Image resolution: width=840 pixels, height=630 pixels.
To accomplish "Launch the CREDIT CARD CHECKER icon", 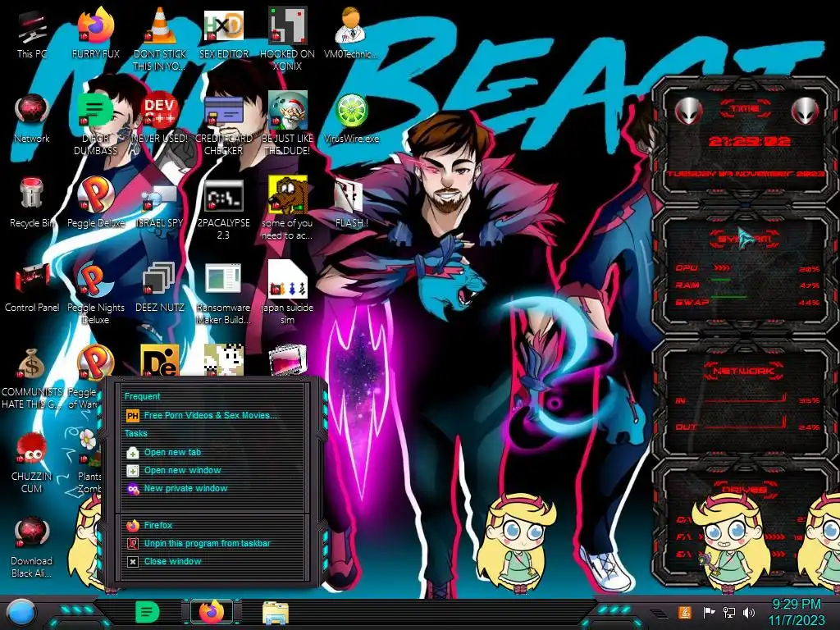I will point(223,124).
